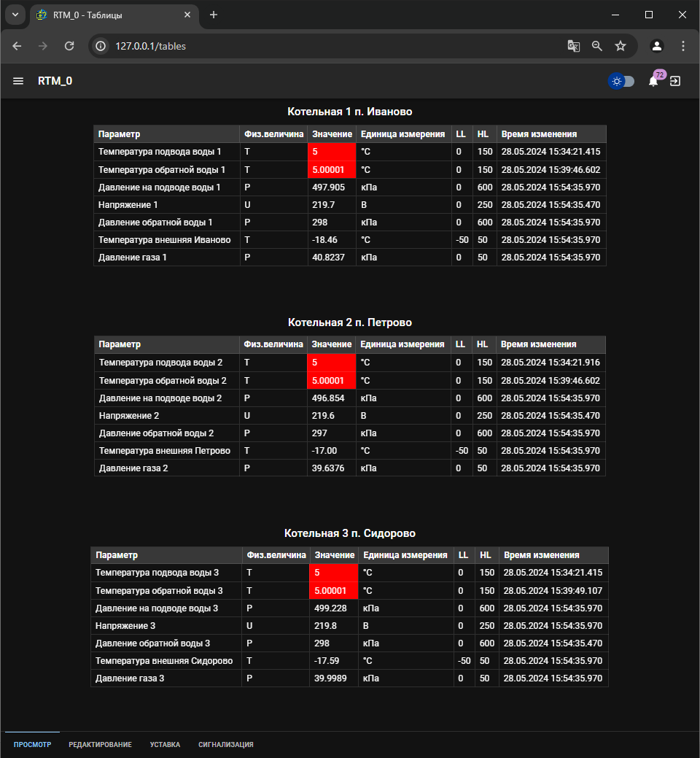Click red value 5.00001 for Температура обратной воды 1

coord(332,170)
